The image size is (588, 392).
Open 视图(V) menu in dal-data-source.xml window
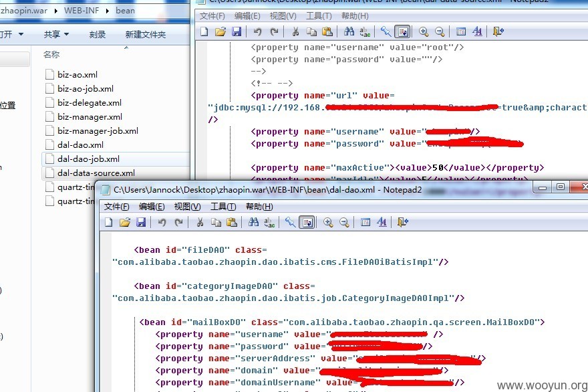[283, 16]
